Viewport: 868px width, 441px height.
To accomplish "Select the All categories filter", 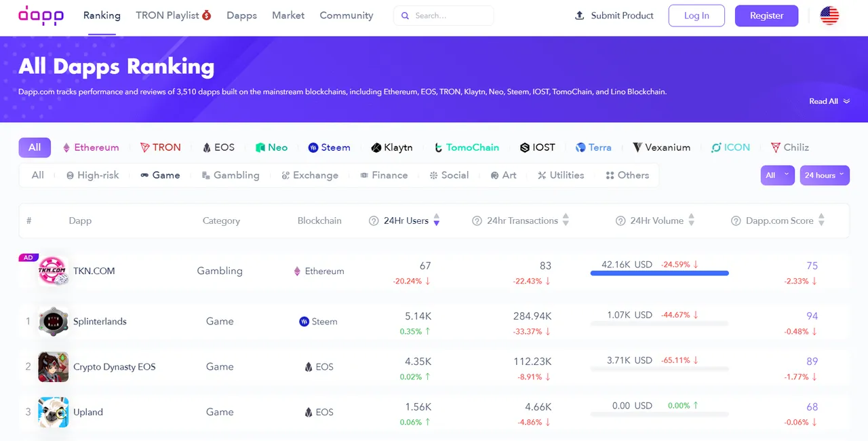I will coord(38,175).
